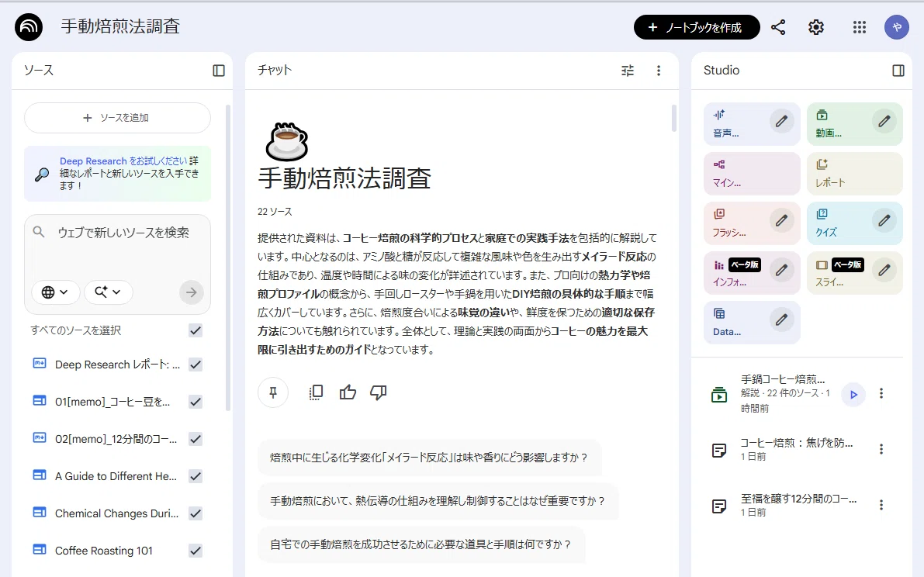The width and height of the screenshot is (924, 577).
Task: Click the chat panel scrollbar
Action: tap(674, 118)
